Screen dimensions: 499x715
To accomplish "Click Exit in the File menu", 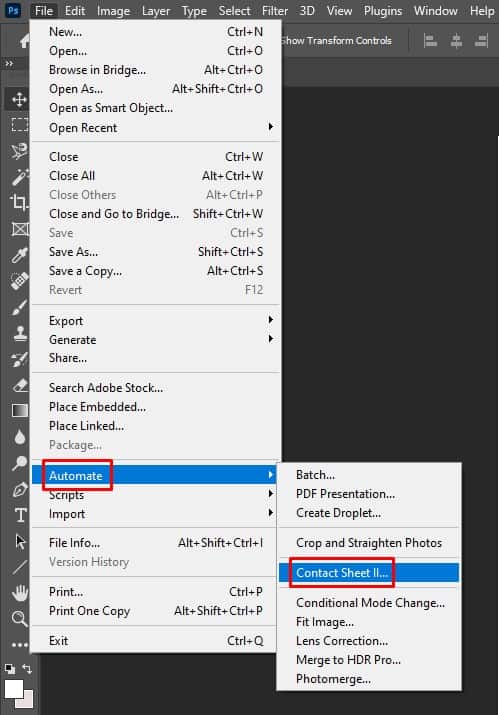I will (x=155, y=641).
